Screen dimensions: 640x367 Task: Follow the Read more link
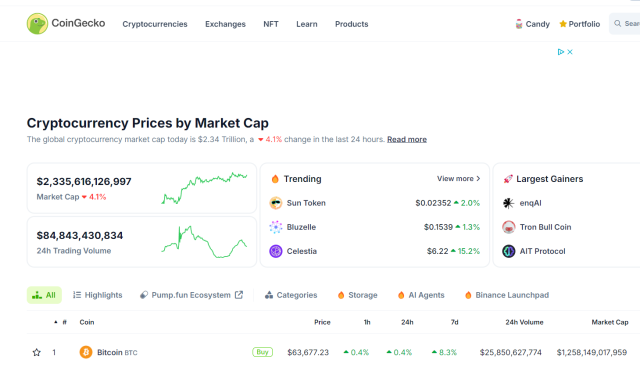[407, 139]
